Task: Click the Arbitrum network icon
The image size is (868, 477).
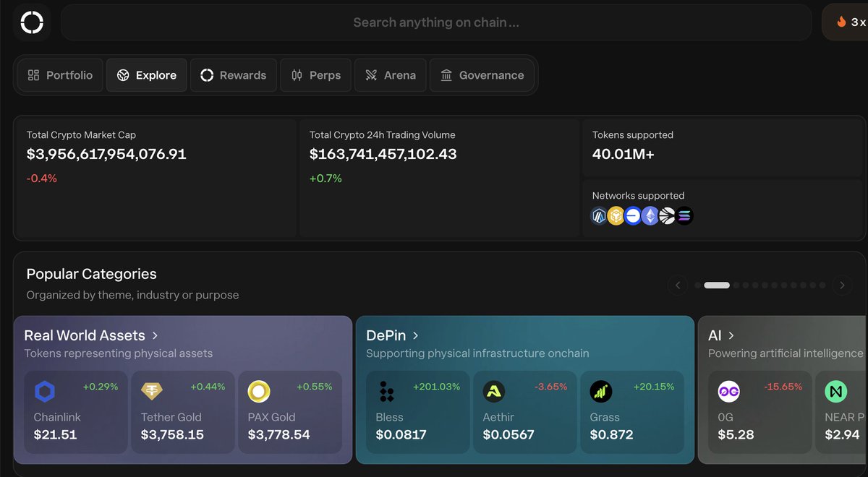Action: tap(599, 216)
